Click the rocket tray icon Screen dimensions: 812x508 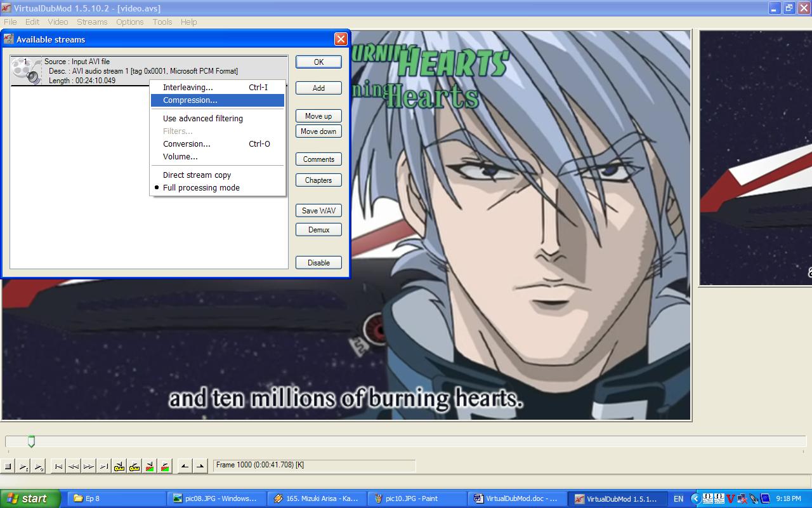click(753, 498)
